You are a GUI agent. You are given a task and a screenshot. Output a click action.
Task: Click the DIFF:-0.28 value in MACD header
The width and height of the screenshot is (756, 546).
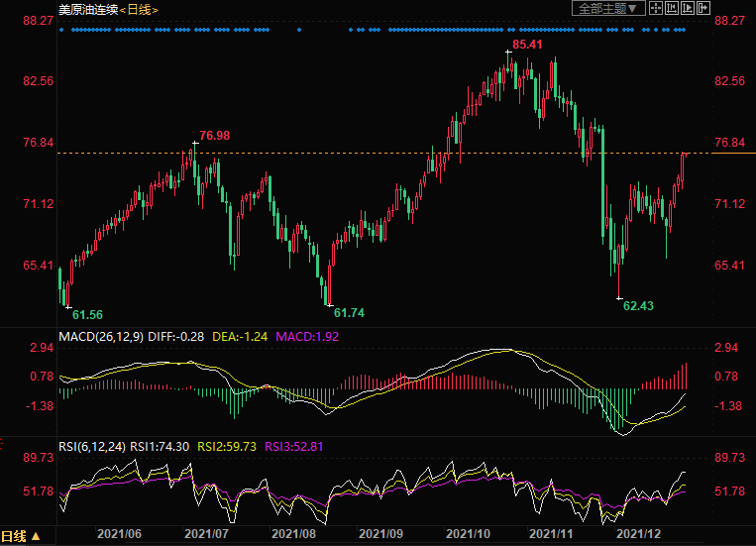[176, 337]
